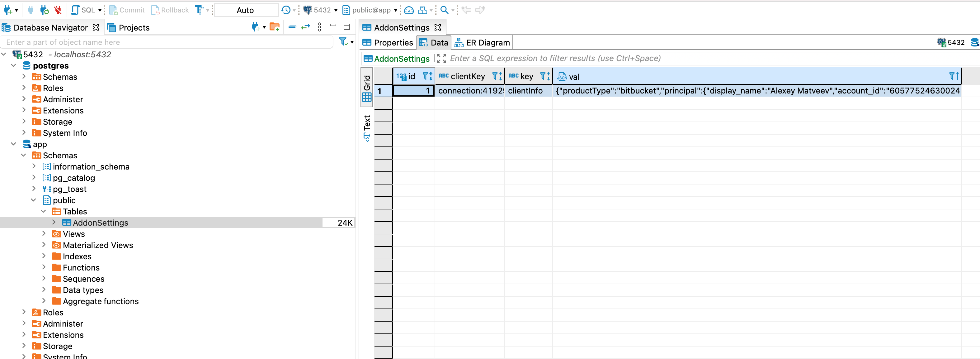Collapse the public schema node
980x359 pixels.
coord(34,200)
